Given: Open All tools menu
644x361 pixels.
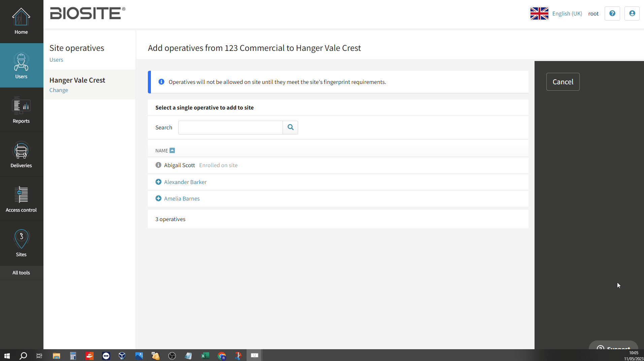Looking at the screenshot, I should (x=21, y=273).
